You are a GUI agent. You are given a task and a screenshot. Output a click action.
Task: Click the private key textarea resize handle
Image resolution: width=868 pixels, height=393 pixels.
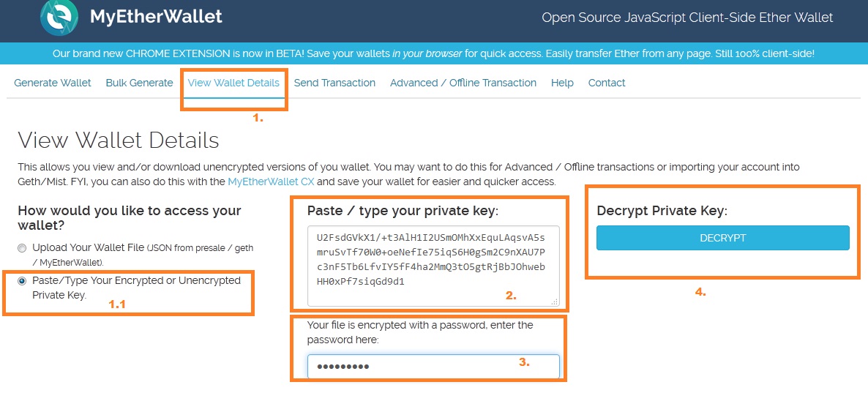click(555, 302)
